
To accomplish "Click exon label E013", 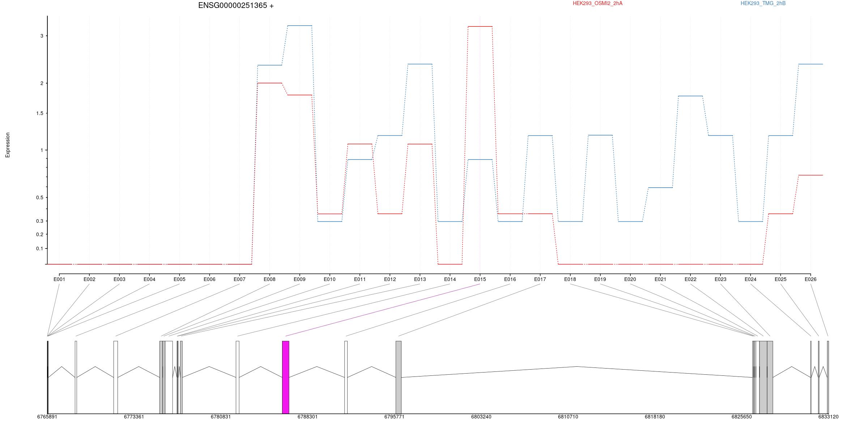I will (420, 279).
